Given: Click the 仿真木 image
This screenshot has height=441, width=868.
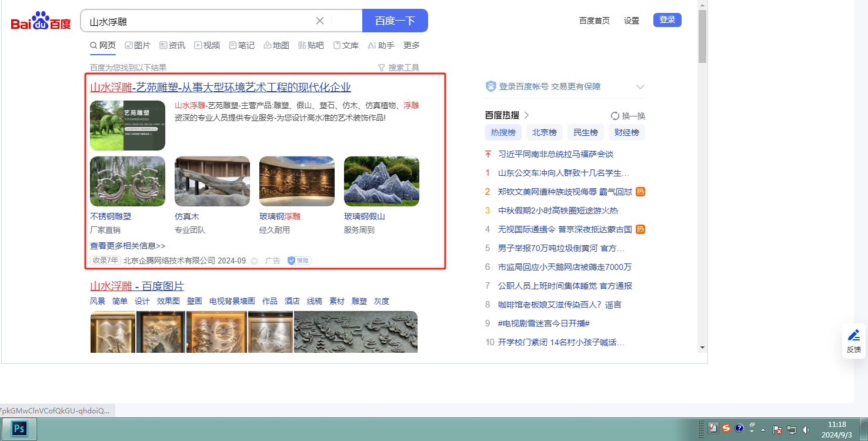Looking at the screenshot, I should 212,181.
